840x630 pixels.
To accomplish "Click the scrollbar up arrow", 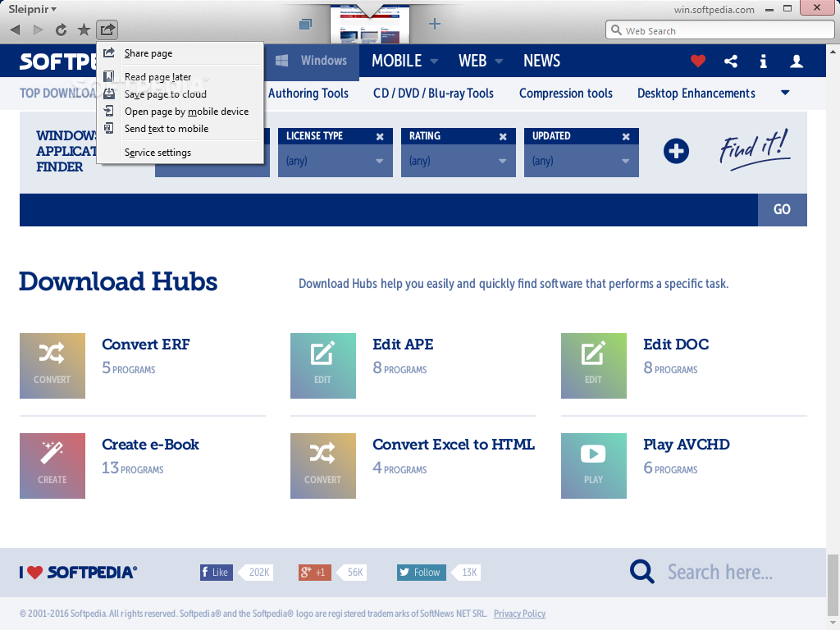I will click(833, 52).
